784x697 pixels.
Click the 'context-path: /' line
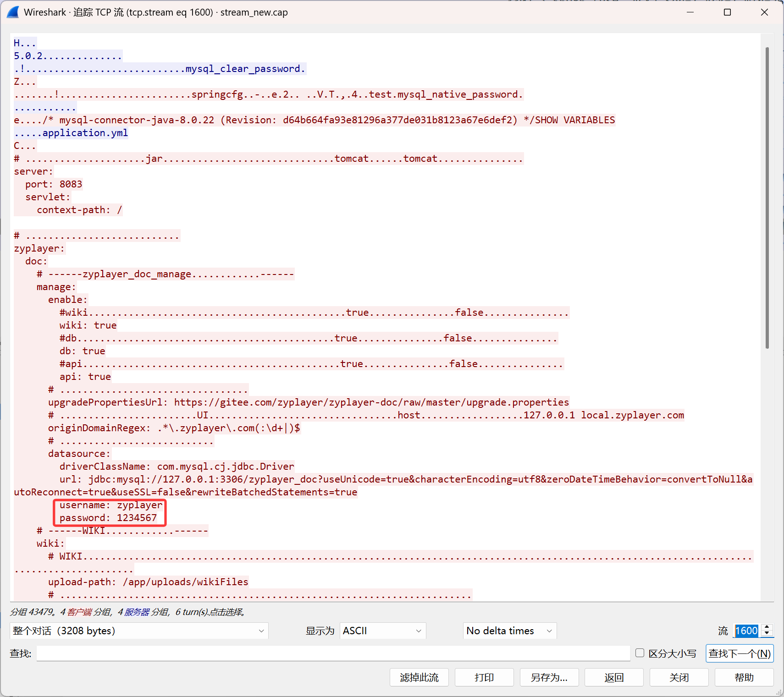(79, 210)
